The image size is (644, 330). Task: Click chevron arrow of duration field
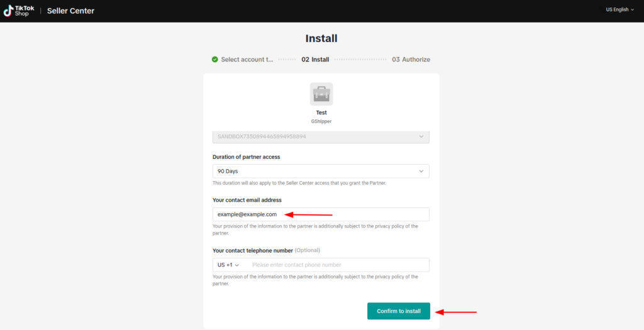[421, 171]
